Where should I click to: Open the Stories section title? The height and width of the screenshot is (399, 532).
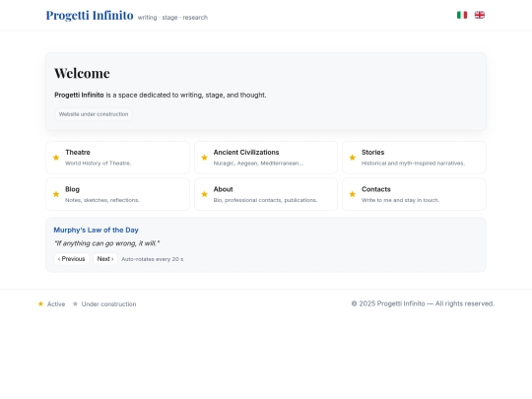tap(372, 153)
